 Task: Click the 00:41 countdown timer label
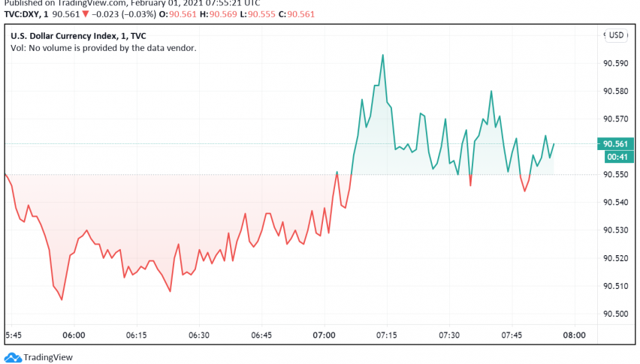point(617,157)
